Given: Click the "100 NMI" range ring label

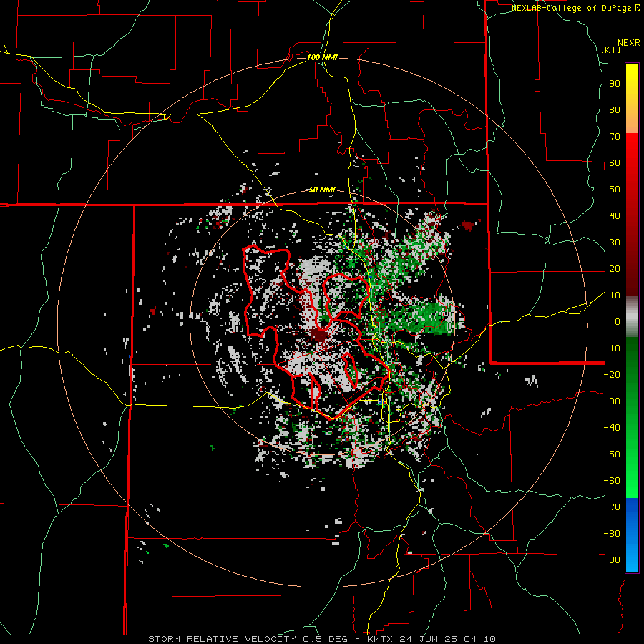Looking at the screenshot, I should [322, 57].
